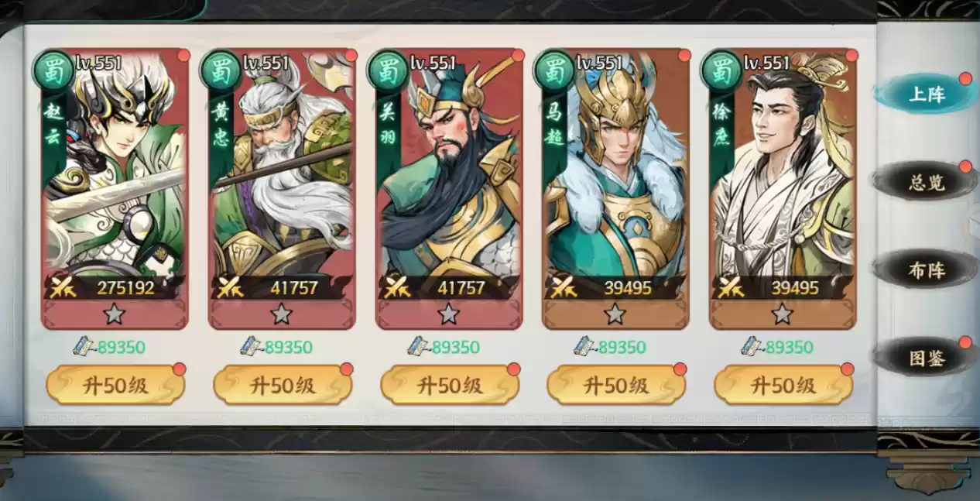Upgrade 赵云 with 升50级 button

pyautogui.click(x=115, y=385)
